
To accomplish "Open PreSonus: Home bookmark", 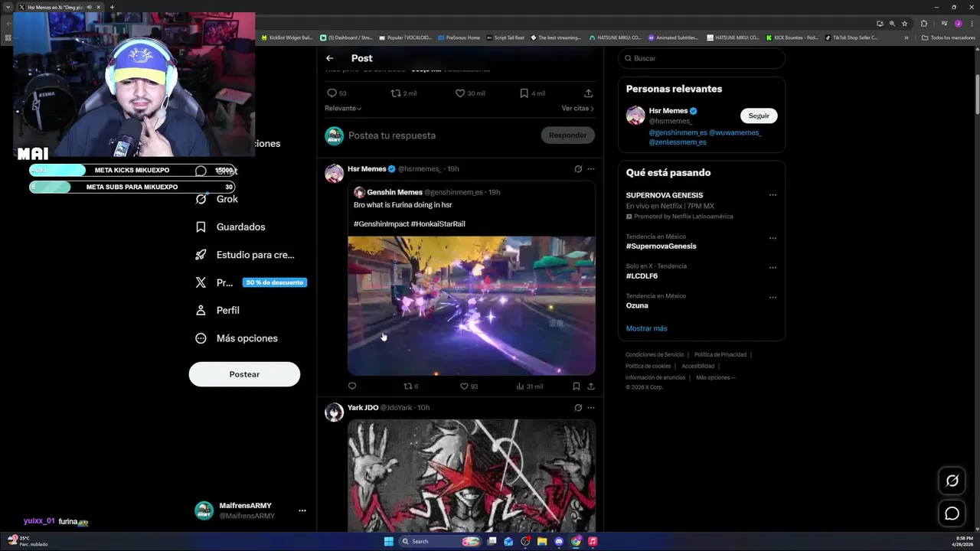I will pyautogui.click(x=459, y=37).
